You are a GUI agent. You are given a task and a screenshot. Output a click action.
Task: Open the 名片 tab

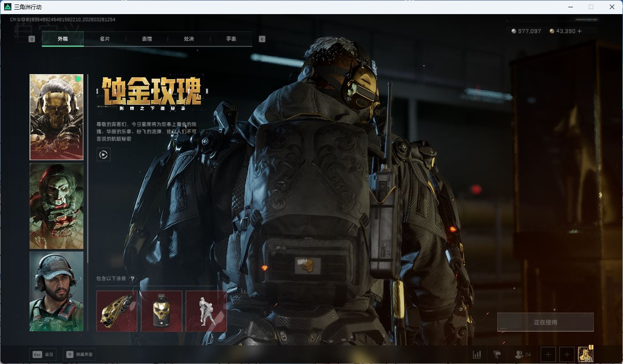[105, 39]
